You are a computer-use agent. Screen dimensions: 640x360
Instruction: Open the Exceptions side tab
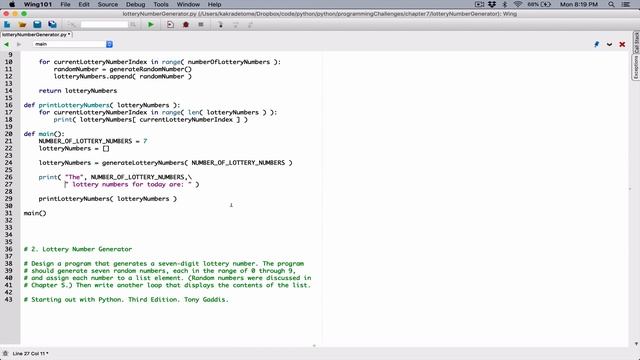pos(636,67)
